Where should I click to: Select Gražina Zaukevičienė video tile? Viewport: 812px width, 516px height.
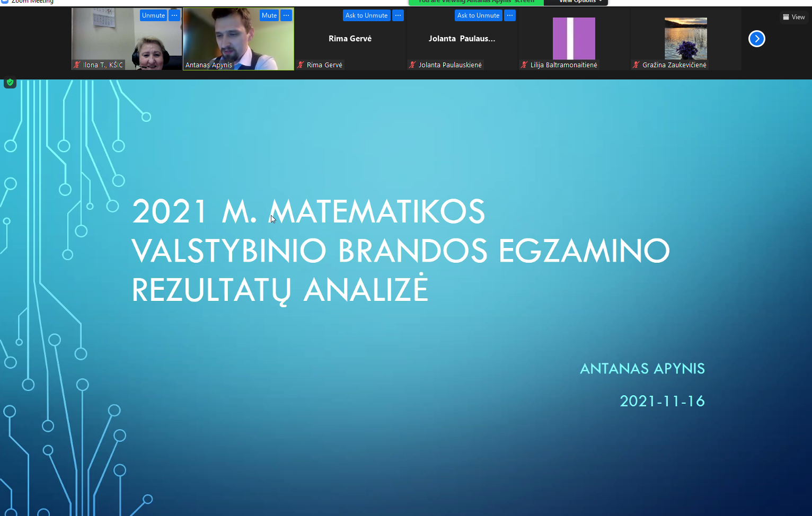686,39
